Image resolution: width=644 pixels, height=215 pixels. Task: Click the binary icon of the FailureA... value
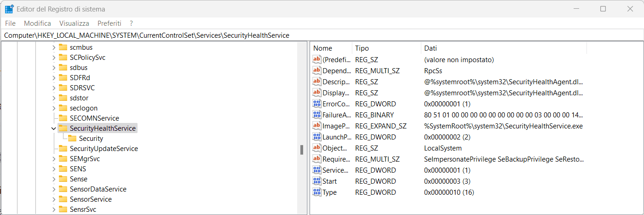(316, 115)
